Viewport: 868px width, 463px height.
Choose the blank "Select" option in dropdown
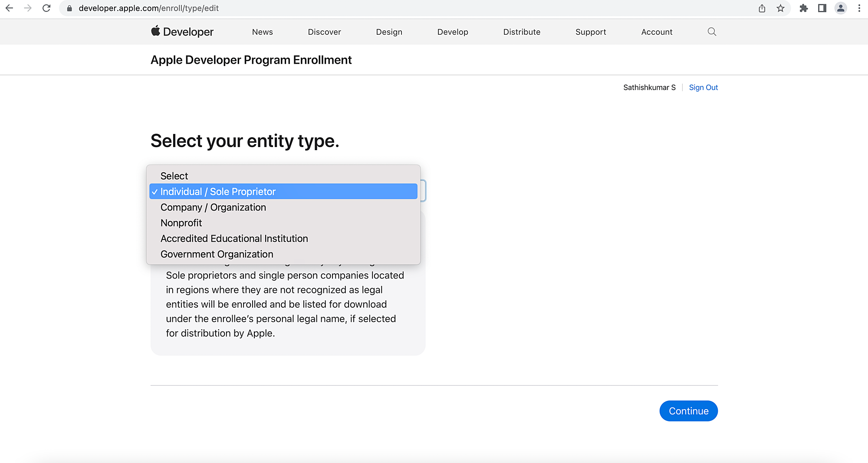point(174,176)
